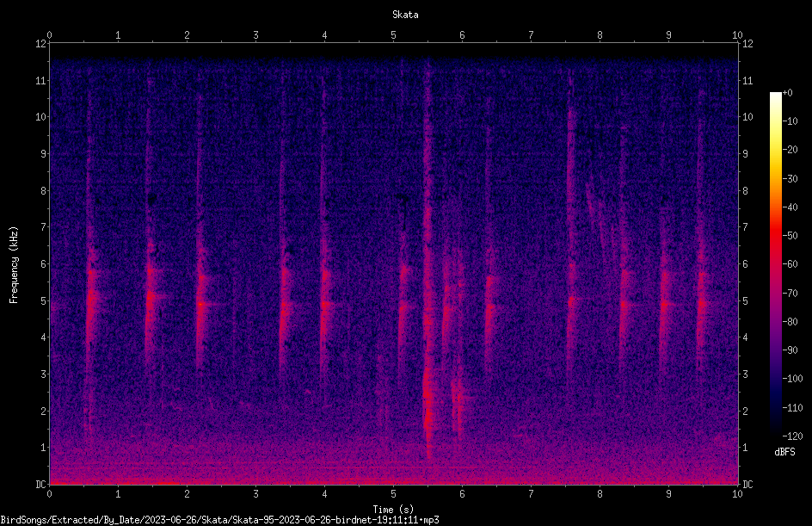
Task: Click "7" on the bottom time axis
Action: click(531, 494)
